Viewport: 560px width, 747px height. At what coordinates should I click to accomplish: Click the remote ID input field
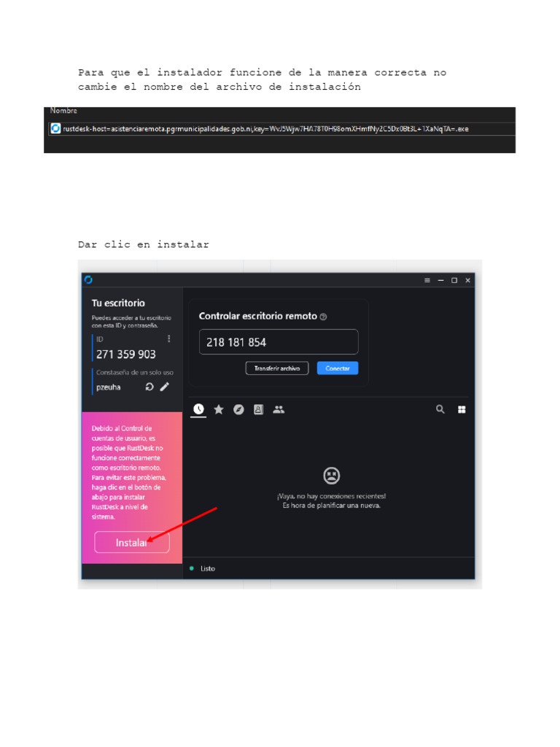(279, 342)
